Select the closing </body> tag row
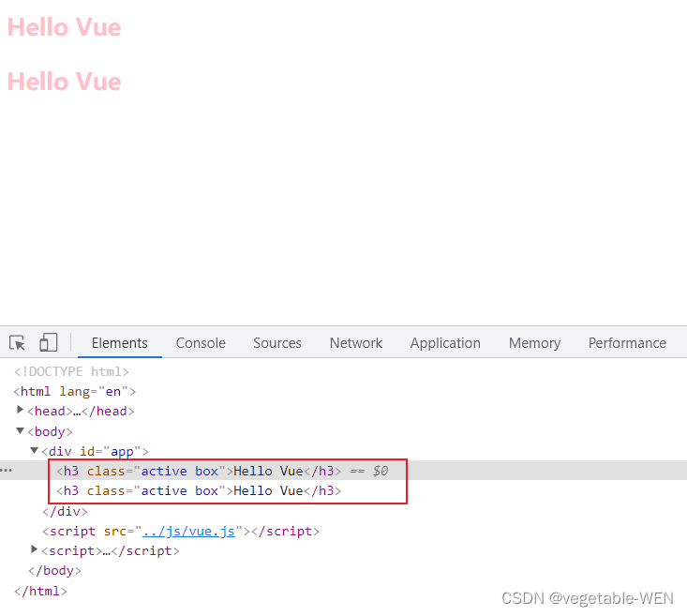Screen dimensions: 687x616 [x=54, y=570]
